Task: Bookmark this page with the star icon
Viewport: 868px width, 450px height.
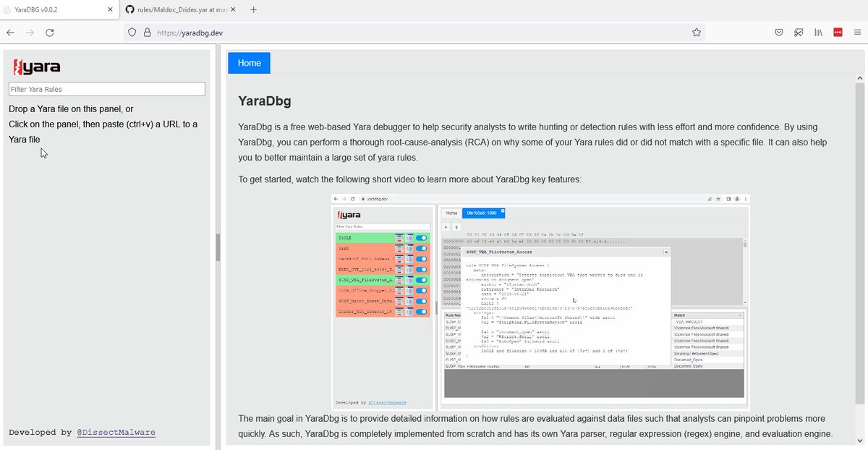Action: point(696,33)
